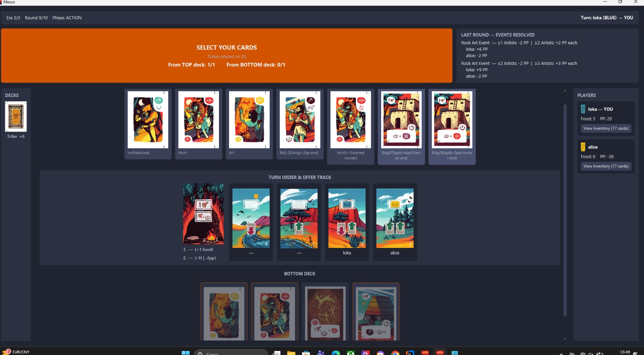This screenshot has height=355, width=644.
Task: Click loka's blue player totem icon
Action: pyautogui.click(x=583, y=109)
